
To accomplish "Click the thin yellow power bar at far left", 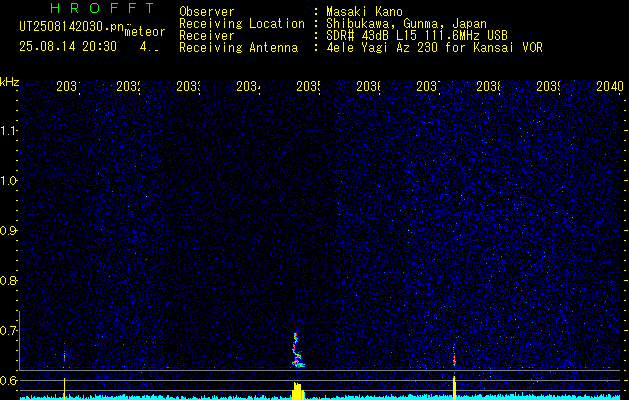I will 64,388.
